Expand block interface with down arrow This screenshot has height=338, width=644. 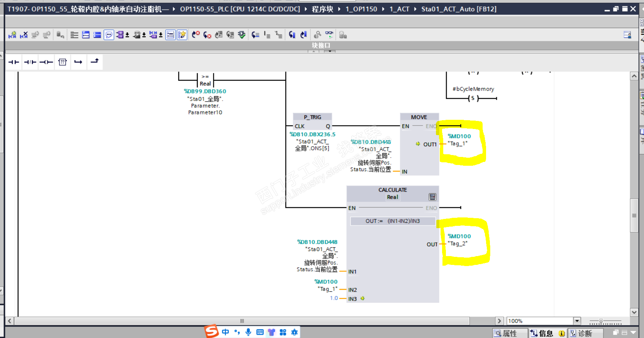point(330,51)
